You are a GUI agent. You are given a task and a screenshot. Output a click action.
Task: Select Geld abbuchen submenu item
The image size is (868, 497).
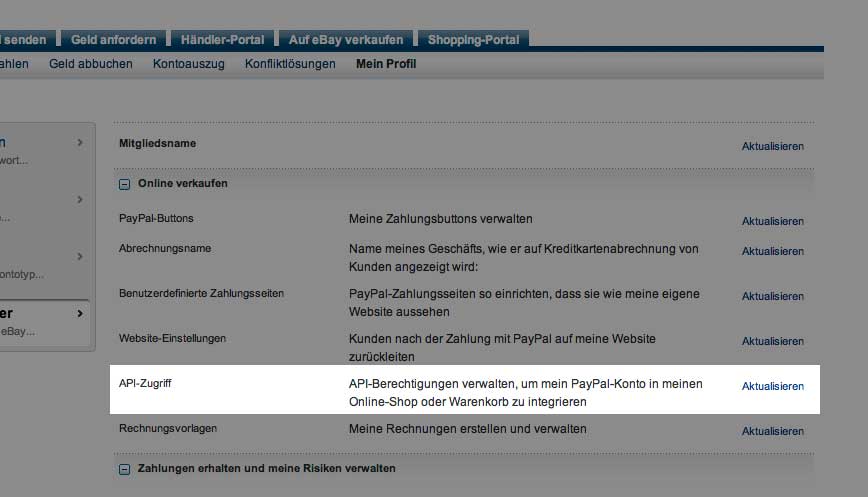point(91,64)
